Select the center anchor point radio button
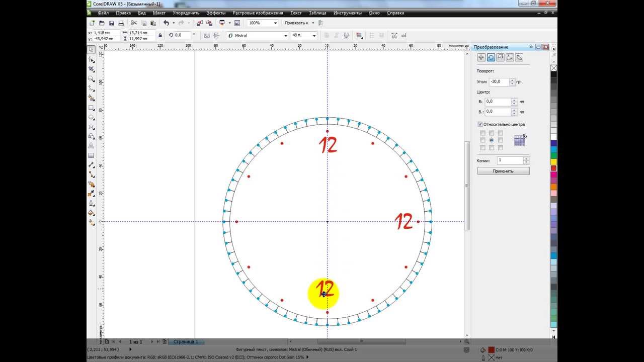The width and height of the screenshot is (644, 362). pyautogui.click(x=492, y=140)
